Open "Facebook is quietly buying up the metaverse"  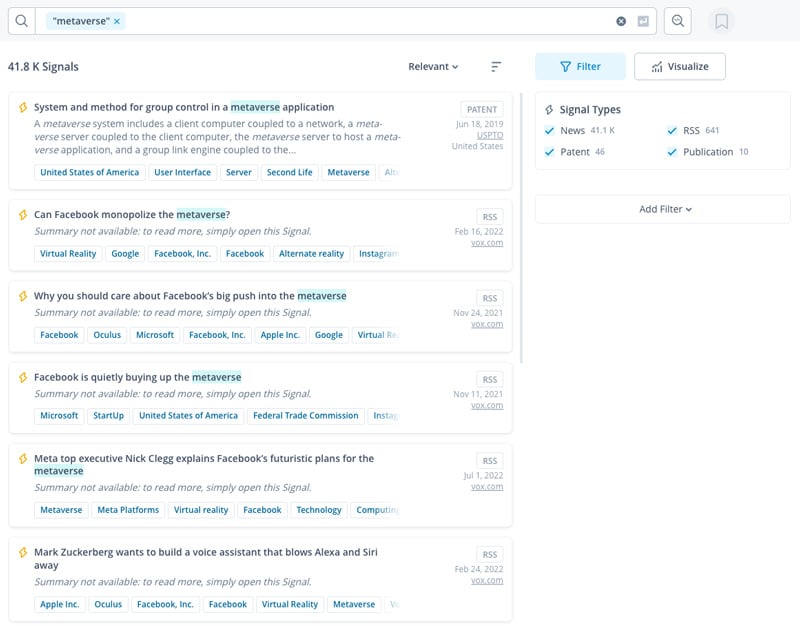pos(138,378)
